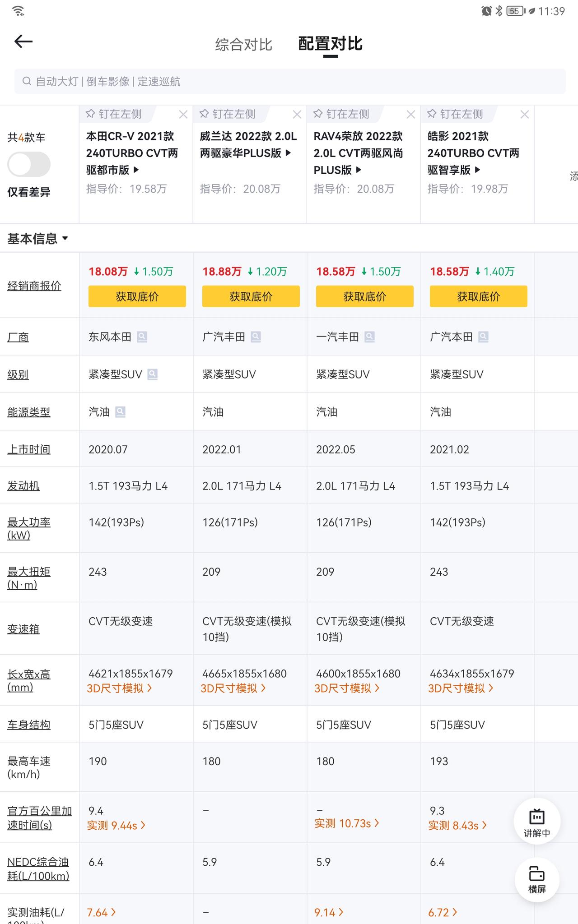Viewport: 578px width, 924px height.
Task: Remove RAV4荣放 from comparison
Action: coord(410,115)
